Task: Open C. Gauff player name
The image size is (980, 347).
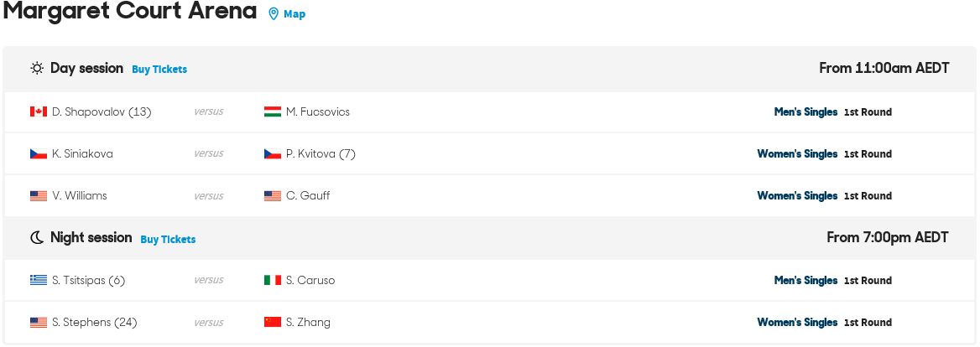Action: (x=308, y=195)
